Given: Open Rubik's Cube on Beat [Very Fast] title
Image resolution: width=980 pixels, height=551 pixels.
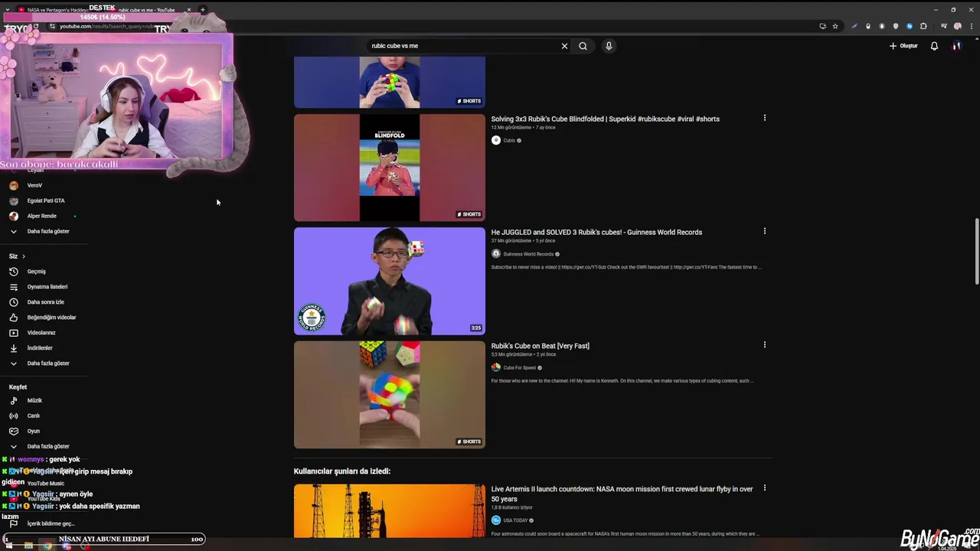Looking at the screenshot, I should coord(540,346).
